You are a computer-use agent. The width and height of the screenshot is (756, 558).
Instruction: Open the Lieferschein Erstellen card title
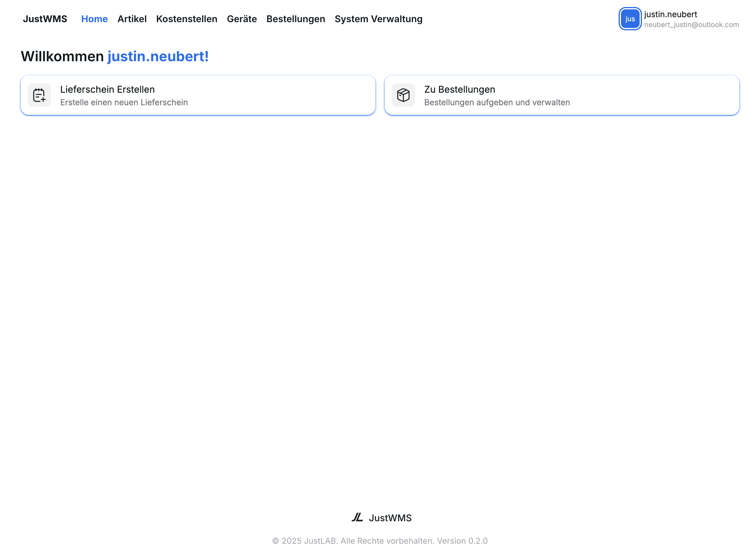pyautogui.click(x=107, y=89)
